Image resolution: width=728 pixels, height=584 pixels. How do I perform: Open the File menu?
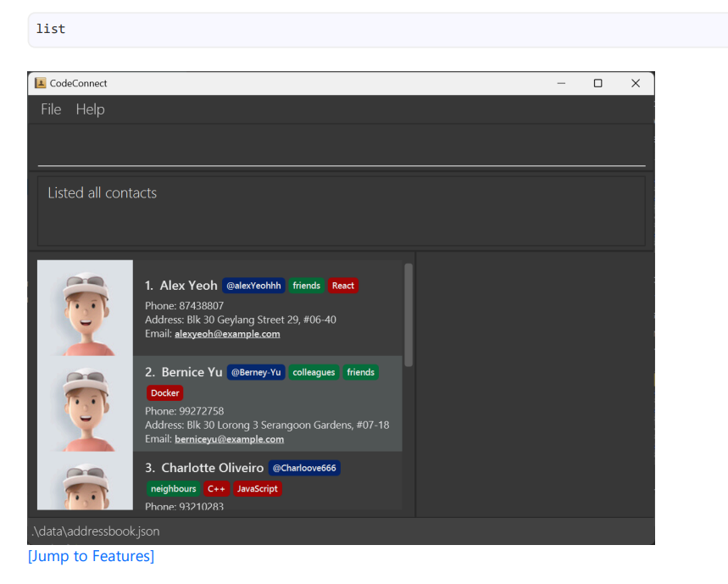pos(51,109)
